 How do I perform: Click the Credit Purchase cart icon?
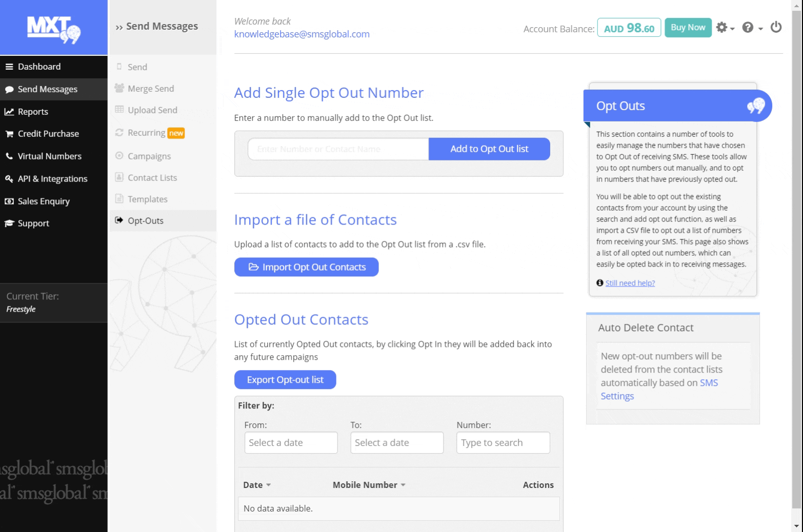9,134
